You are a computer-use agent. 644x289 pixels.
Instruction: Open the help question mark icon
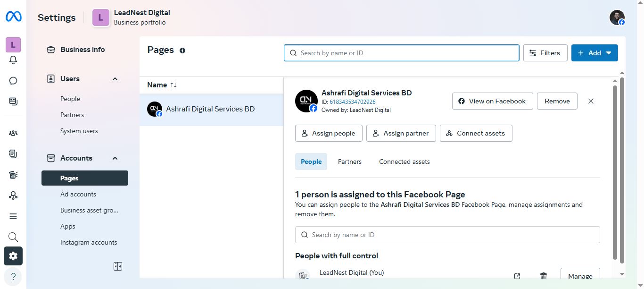point(13,277)
